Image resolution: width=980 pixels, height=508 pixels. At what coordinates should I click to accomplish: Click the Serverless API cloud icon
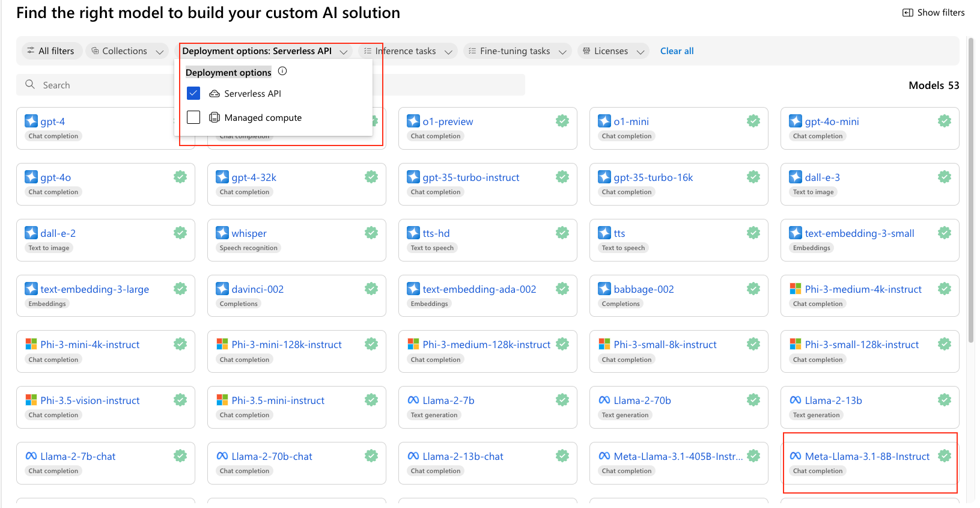click(x=215, y=94)
